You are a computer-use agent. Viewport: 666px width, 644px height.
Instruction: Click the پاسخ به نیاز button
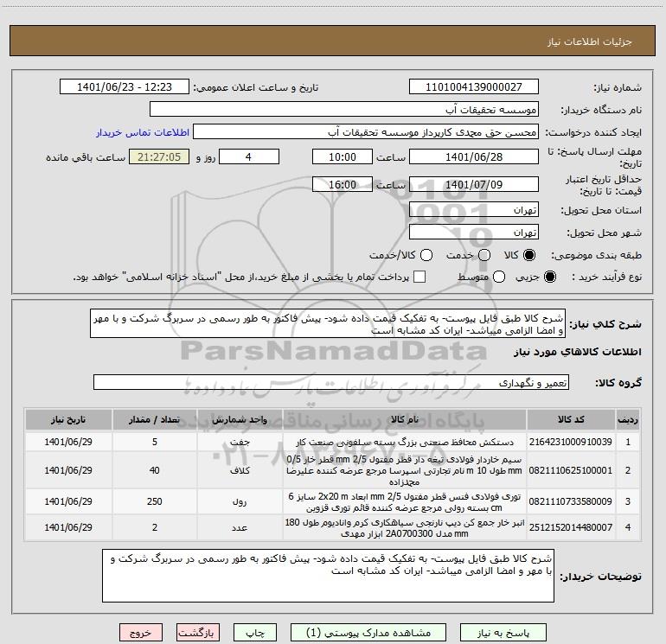(503, 633)
